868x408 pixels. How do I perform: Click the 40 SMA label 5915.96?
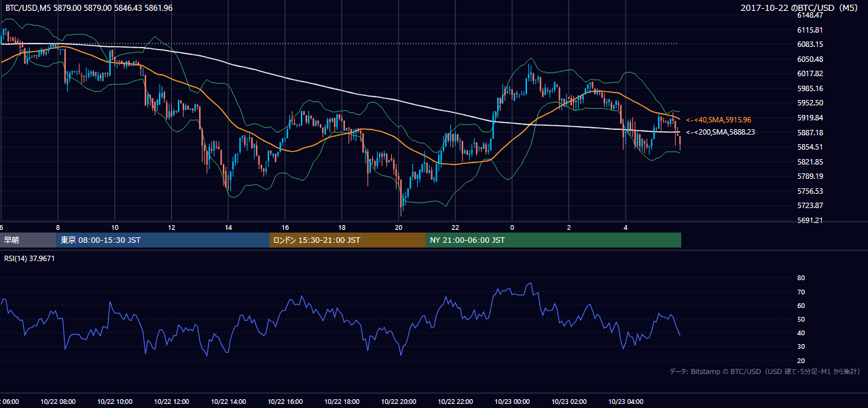point(719,120)
